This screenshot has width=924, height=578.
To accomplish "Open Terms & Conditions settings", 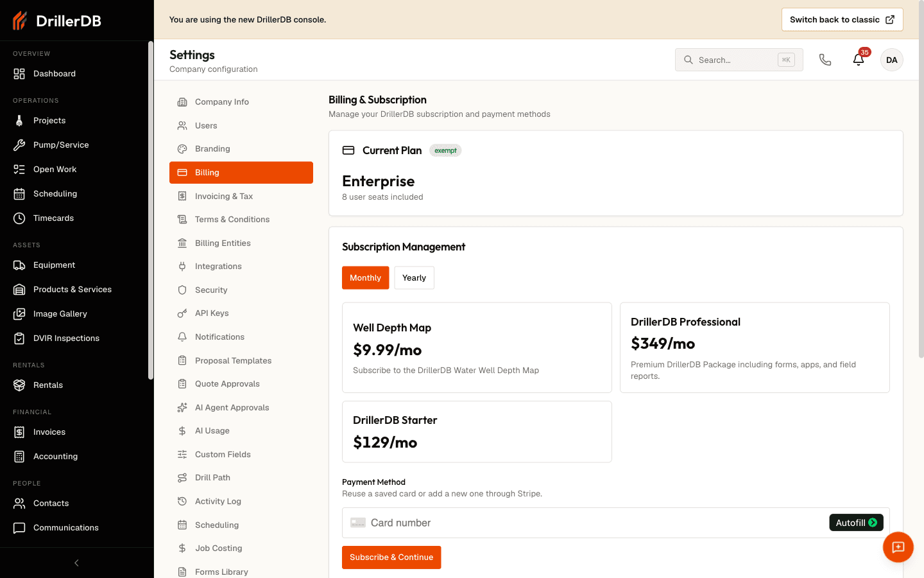I will (241, 220).
